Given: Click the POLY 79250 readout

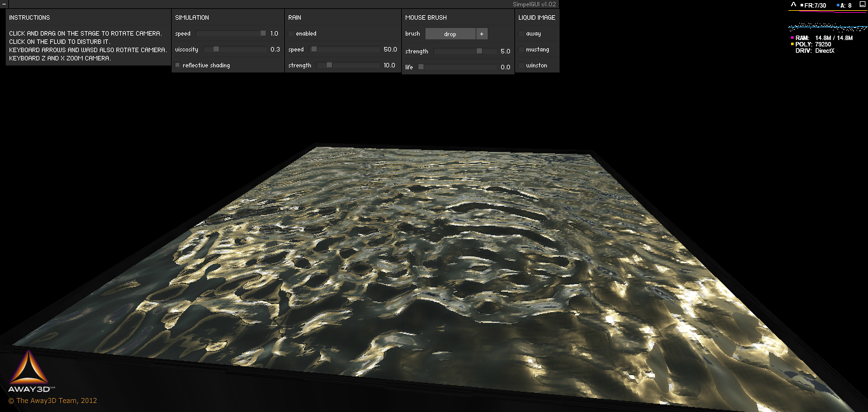Looking at the screenshot, I should tap(811, 45).
